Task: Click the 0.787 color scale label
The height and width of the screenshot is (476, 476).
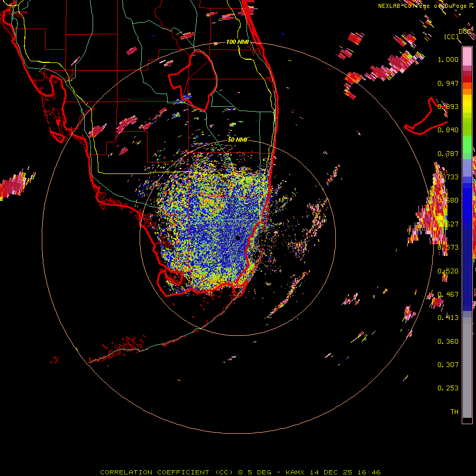Action: [x=448, y=153]
